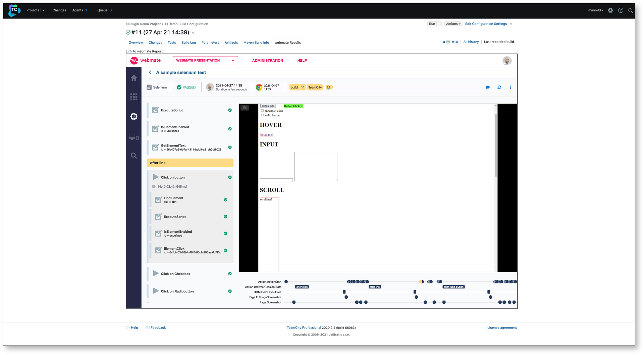Open Edit Configuration Settings link

(x=486, y=24)
